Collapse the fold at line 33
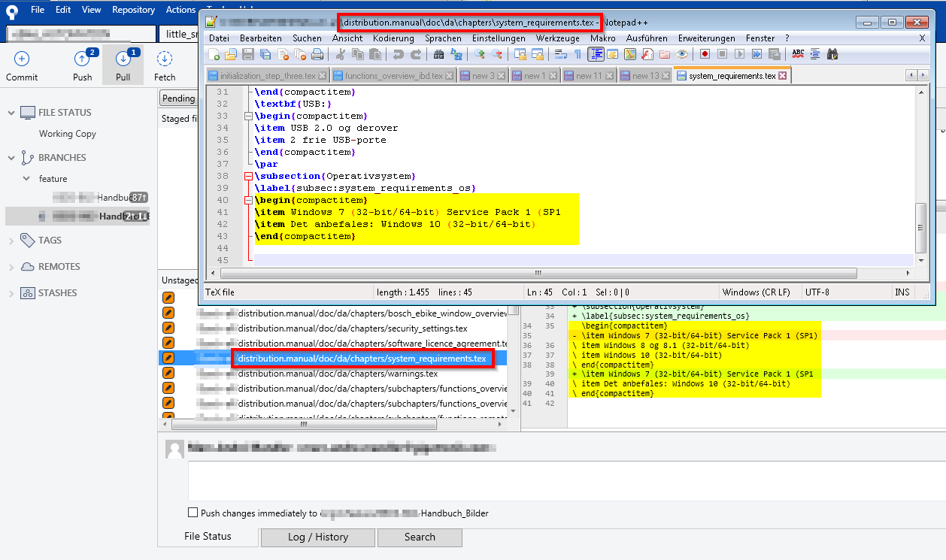The height and width of the screenshot is (560, 946). point(248,117)
